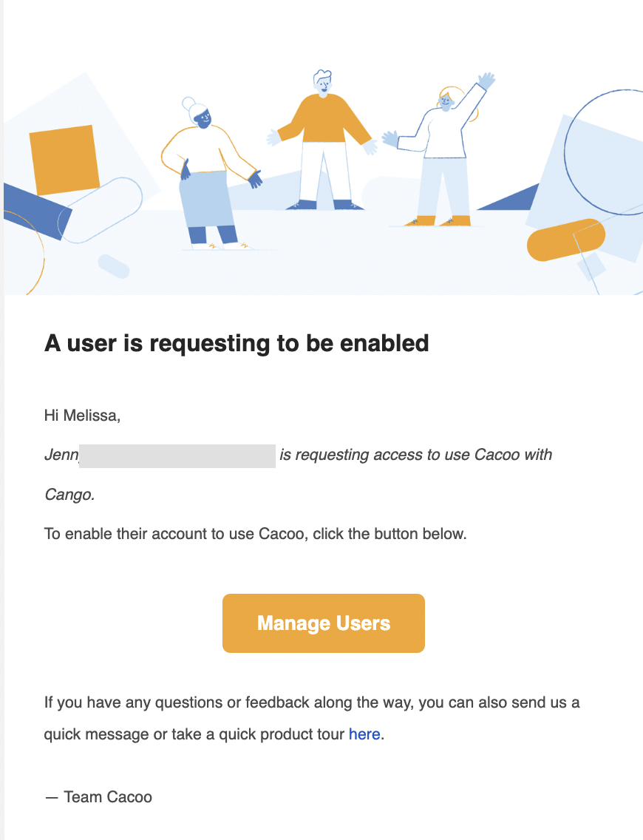Viewport: 643px width, 840px height.
Task: Click the woman with hair bun illustration
Action: coord(211,174)
